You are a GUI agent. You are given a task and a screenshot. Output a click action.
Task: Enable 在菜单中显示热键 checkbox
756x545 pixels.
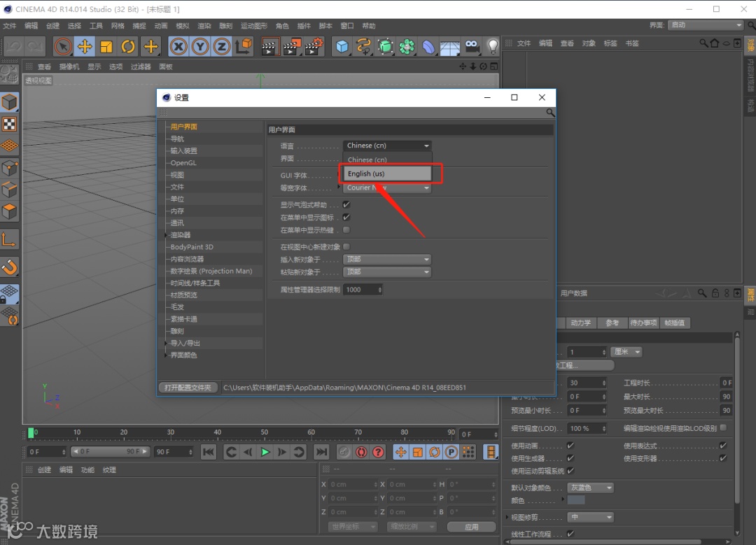click(346, 230)
